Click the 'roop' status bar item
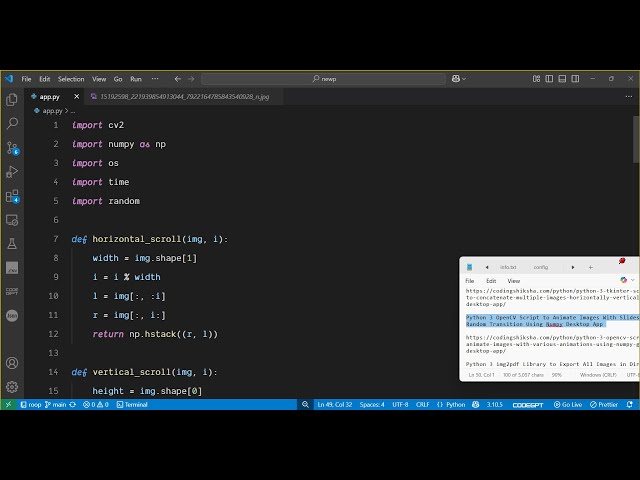The width and height of the screenshot is (640, 480). (31, 404)
